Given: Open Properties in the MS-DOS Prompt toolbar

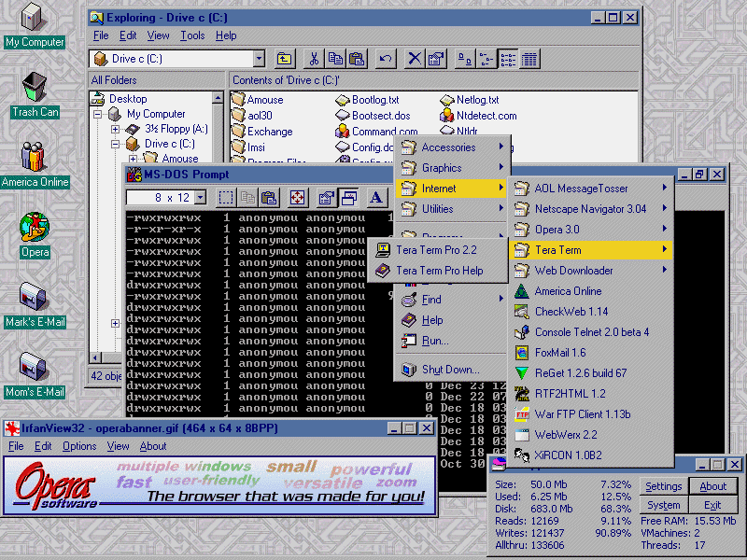Looking at the screenshot, I should click(x=326, y=198).
